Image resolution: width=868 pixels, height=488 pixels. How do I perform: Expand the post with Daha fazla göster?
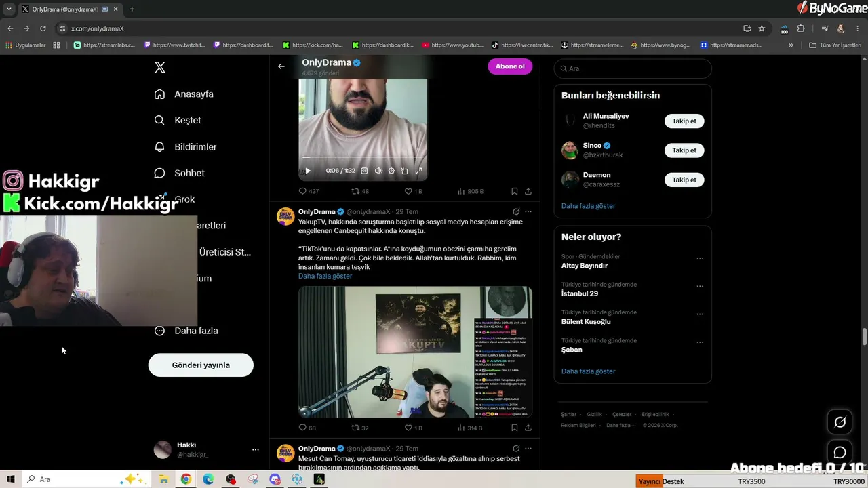click(x=325, y=276)
